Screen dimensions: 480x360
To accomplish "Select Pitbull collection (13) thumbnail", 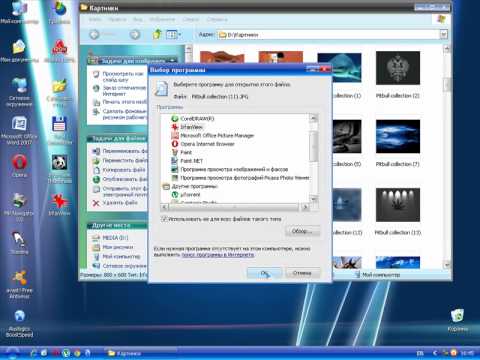I will click(x=398, y=205).
